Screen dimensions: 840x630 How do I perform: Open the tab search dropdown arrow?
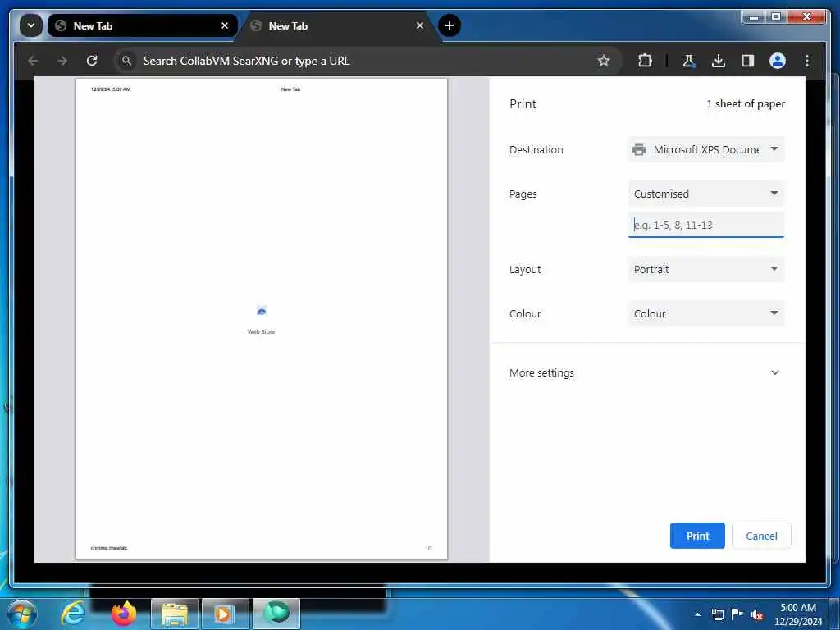click(x=31, y=25)
